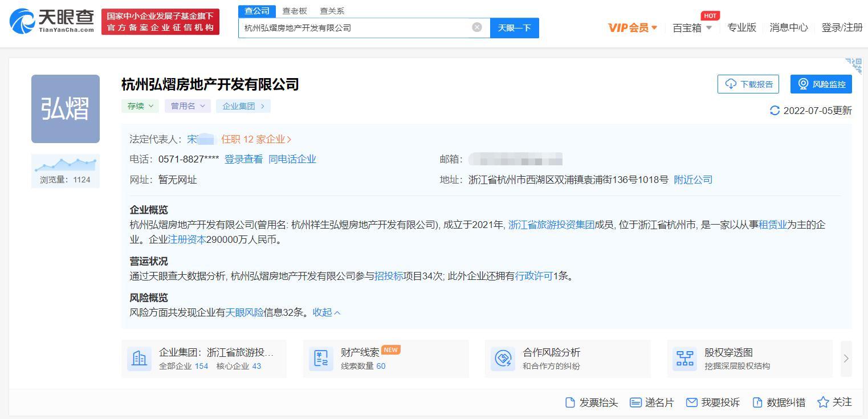
Task: Click the QR code corner icon
Action: (854, 66)
